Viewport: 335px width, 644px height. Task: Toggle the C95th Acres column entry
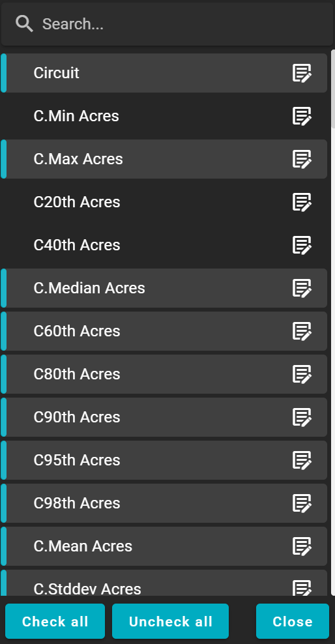[x=164, y=460]
